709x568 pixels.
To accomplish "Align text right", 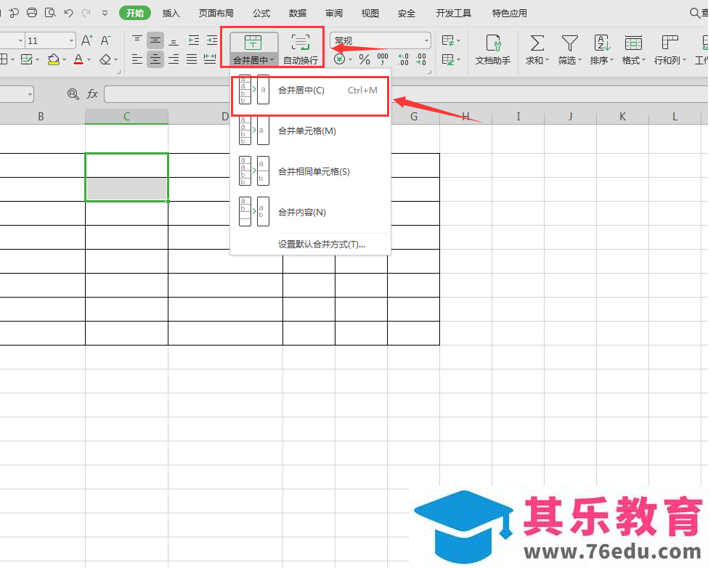I will coord(174,59).
